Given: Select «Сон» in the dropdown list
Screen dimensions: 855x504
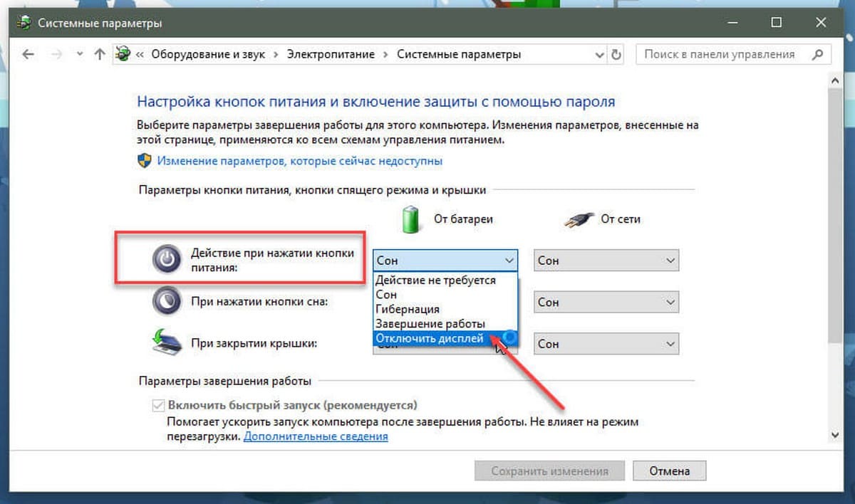Looking at the screenshot, I should tap(445, 295).
